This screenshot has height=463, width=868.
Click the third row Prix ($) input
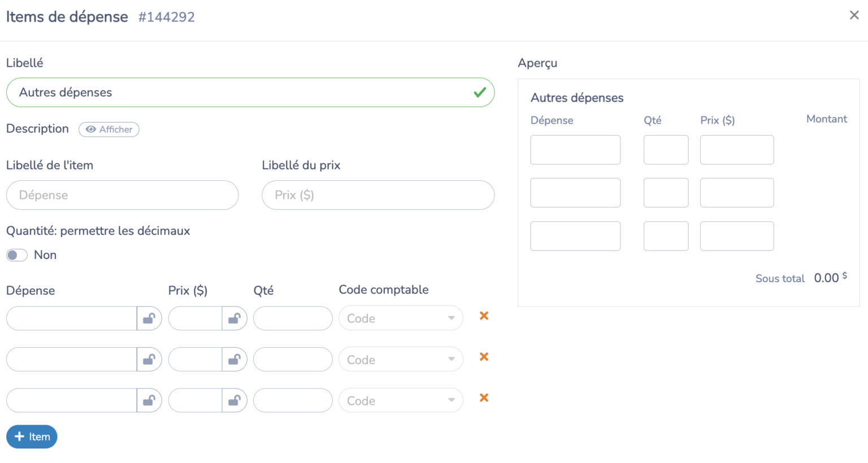[195, 400]
